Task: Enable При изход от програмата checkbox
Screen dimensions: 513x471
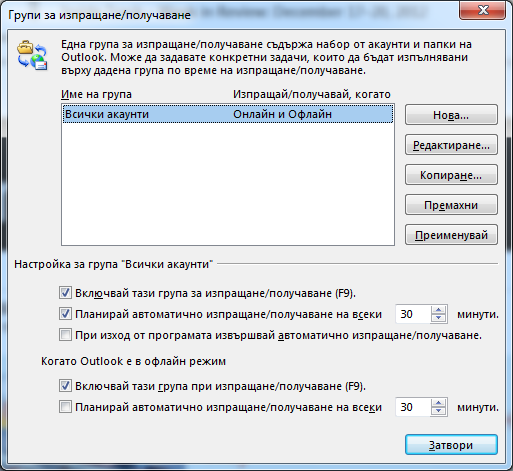Action: pos(65,335)
